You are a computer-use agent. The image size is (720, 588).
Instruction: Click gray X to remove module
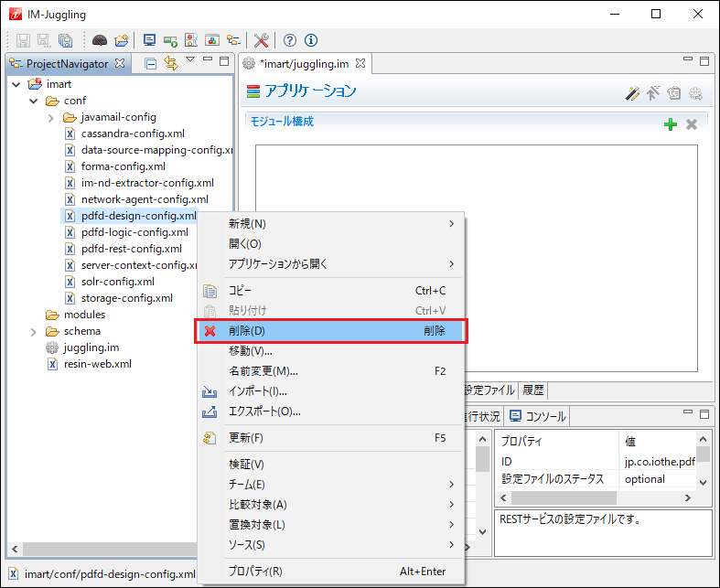coord(692,124)
